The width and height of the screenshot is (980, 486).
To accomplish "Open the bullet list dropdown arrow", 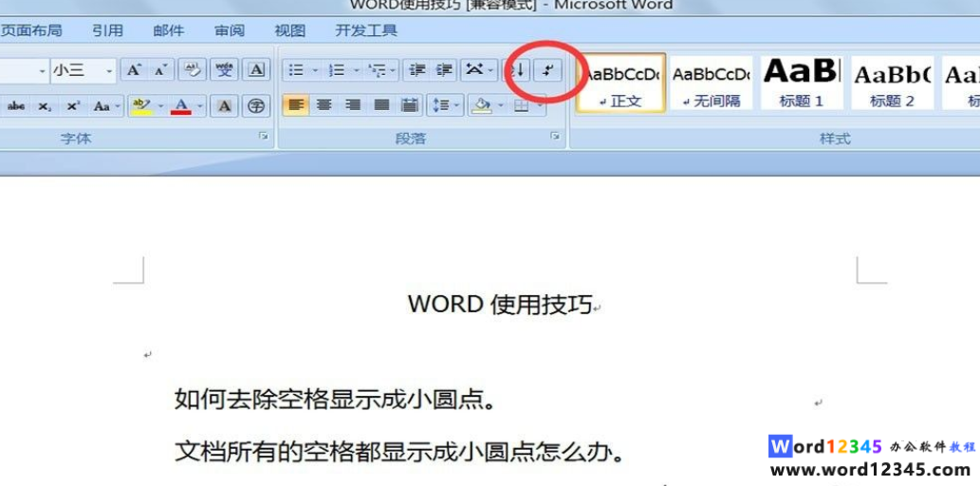I will (315, 70).
